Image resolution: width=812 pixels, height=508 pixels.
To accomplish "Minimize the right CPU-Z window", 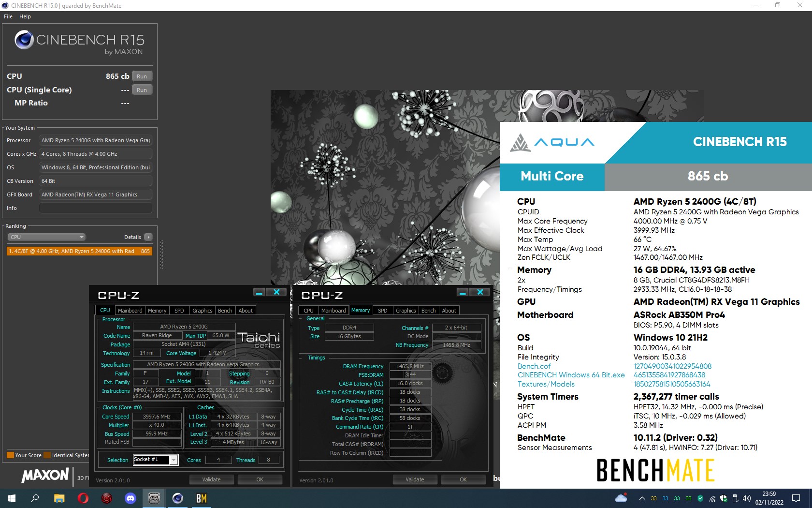I will click(463, 292).
